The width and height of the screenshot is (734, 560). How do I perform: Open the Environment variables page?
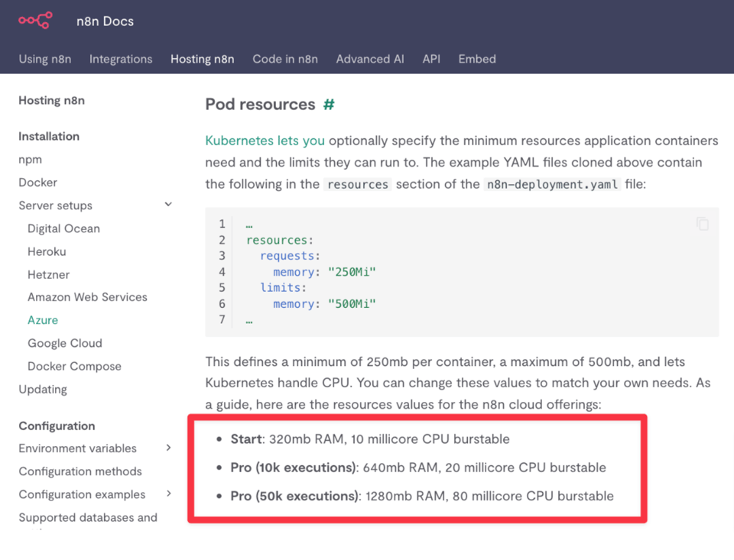click(x=78, y=448)
